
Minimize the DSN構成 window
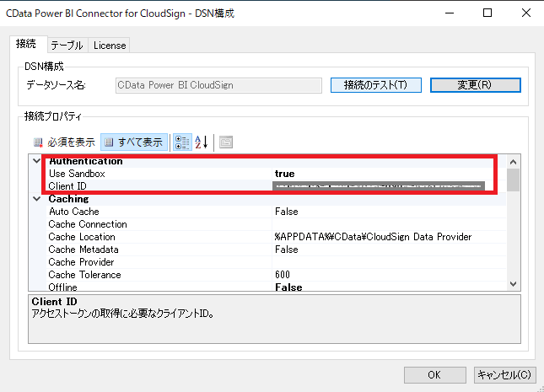tap(450, 13)
